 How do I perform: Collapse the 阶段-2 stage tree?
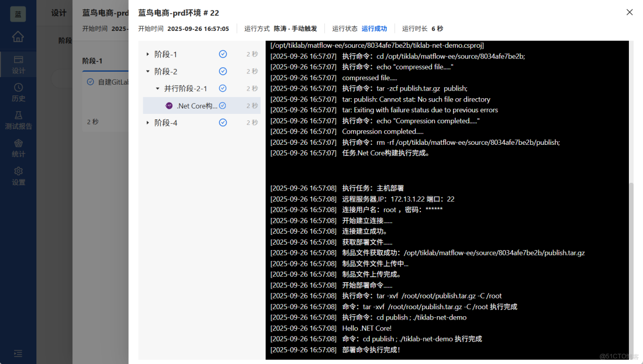coord(147,71)
